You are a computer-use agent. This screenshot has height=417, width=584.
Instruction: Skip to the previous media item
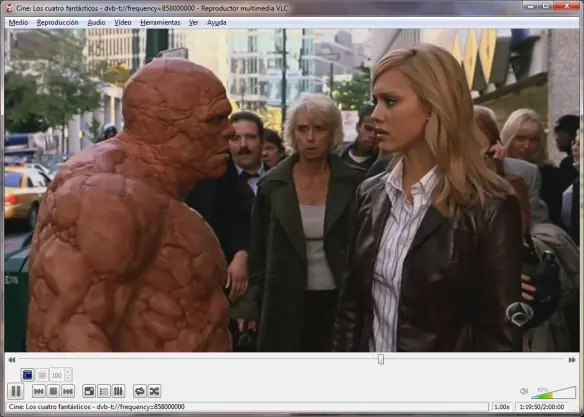pos(39,391)
